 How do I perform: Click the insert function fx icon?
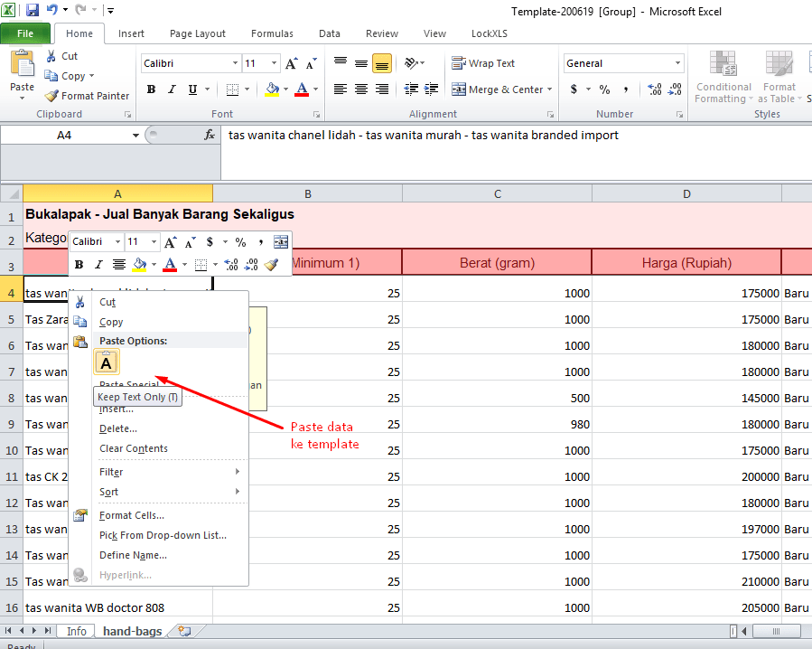(210, 135)
